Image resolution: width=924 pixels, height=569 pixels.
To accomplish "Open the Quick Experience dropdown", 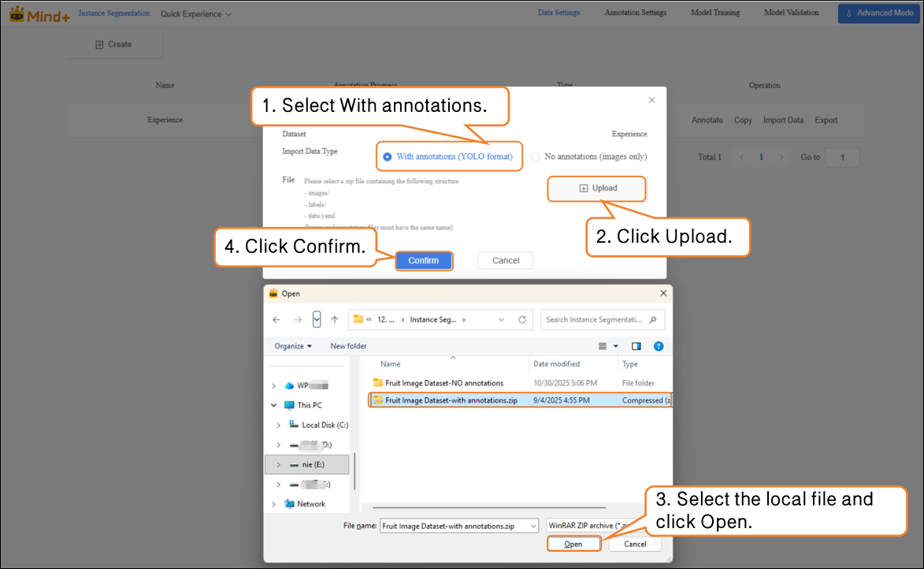I will 196,14.
